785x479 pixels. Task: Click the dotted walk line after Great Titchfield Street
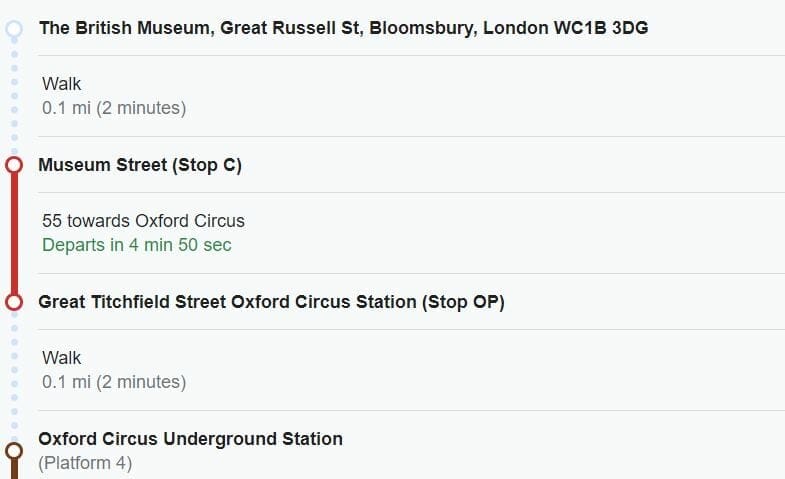(x=14, y=372)
